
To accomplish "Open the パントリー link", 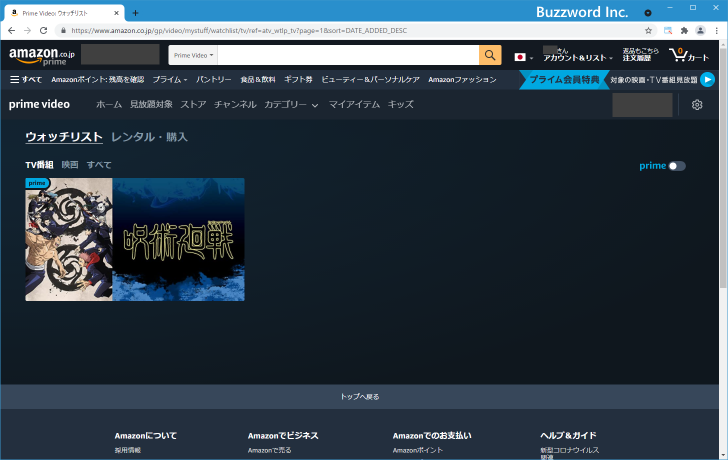I will [x=214, y=80].
